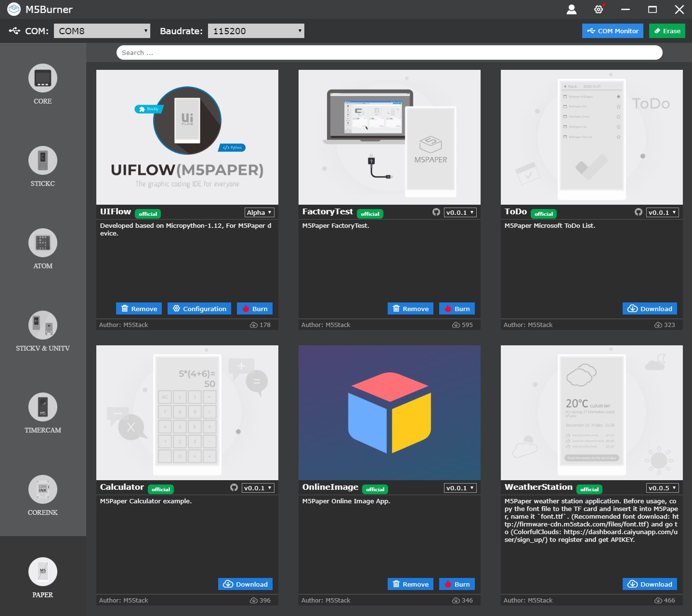Open UIFlow Alpha version dropdown
This screenshot has height=616, width=692.
pos(260,212)
